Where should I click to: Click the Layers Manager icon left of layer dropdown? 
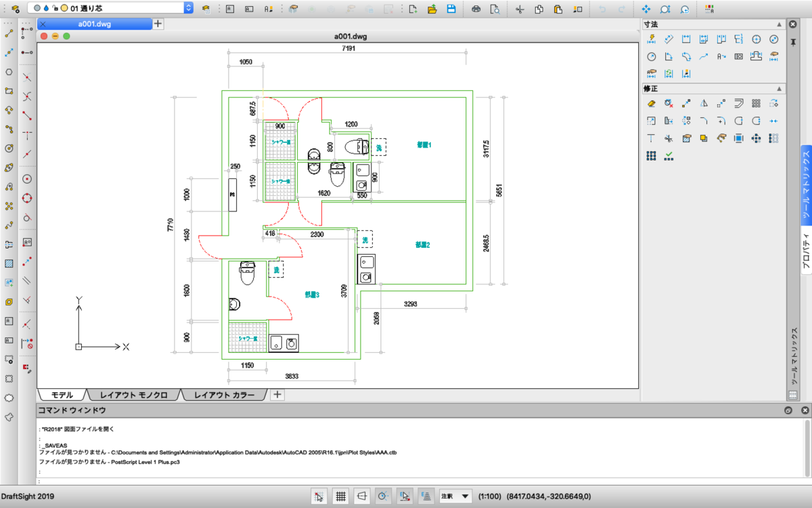(x=15, y=9)
